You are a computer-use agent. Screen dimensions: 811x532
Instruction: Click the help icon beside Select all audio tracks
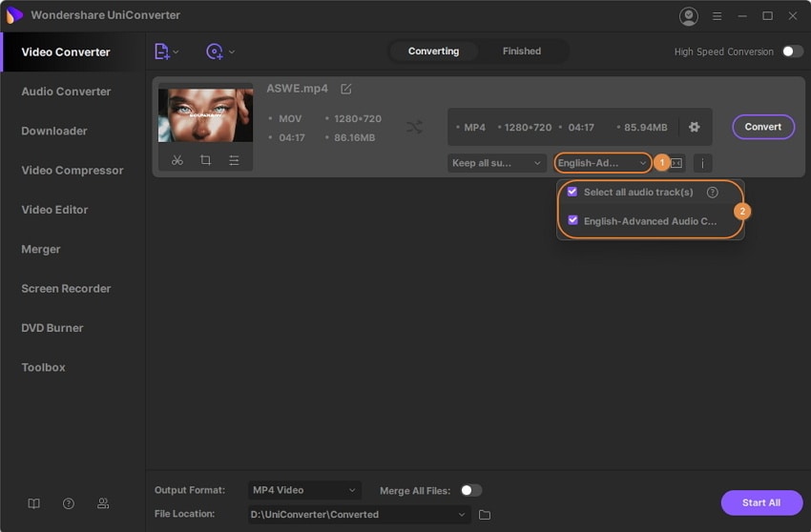click(712, 193)
